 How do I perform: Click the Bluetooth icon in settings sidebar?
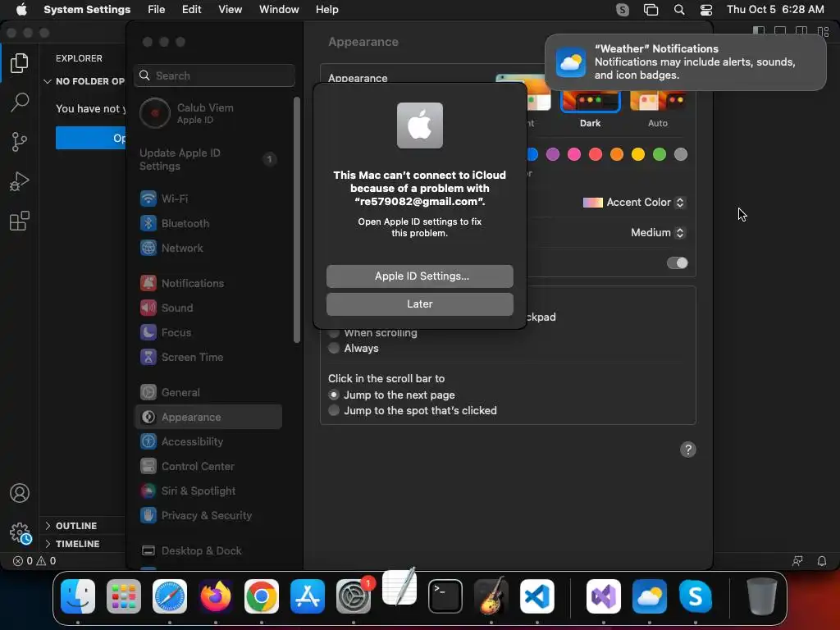point(148,223)
